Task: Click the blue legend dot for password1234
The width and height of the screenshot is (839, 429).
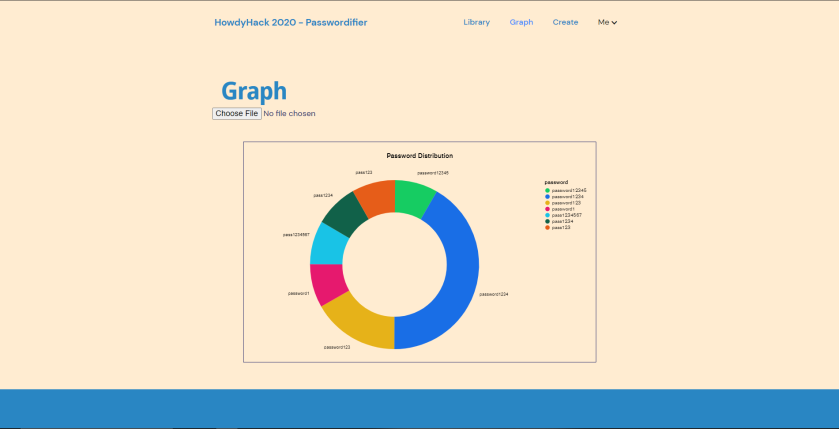Action: click(x=547, y=197)
